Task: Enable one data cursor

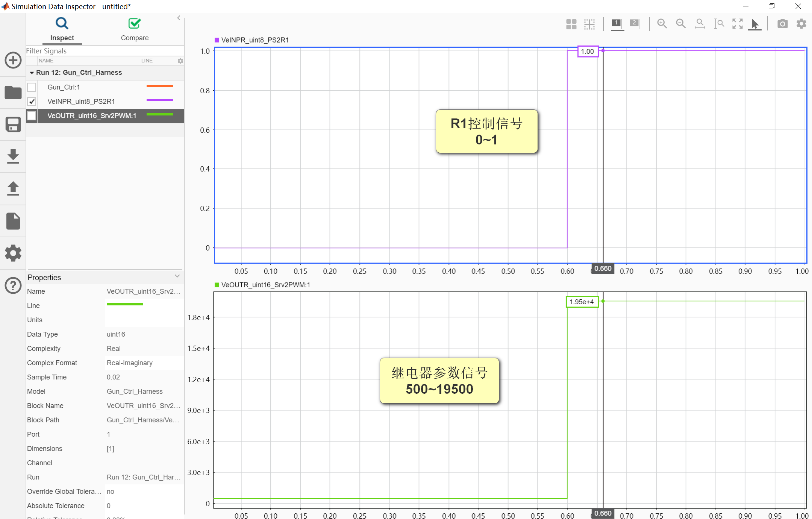Action: [x=617, y=24]
